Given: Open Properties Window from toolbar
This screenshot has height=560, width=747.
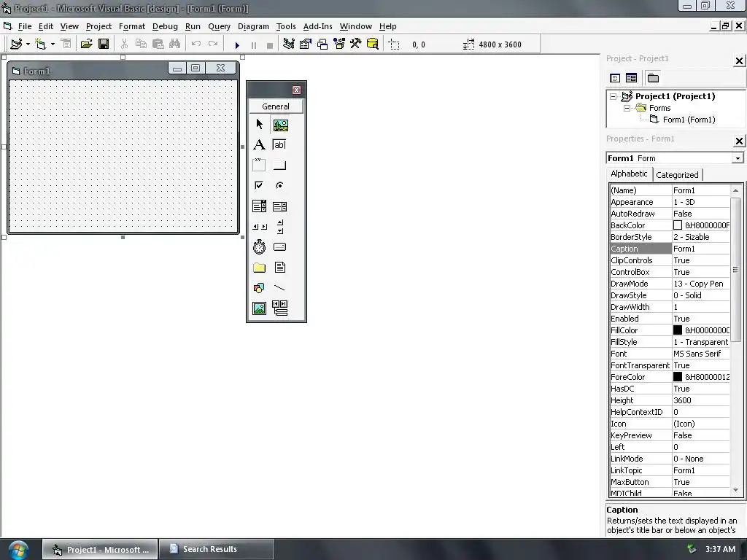Looking at the screenshot, I should (x=306, y=44).
